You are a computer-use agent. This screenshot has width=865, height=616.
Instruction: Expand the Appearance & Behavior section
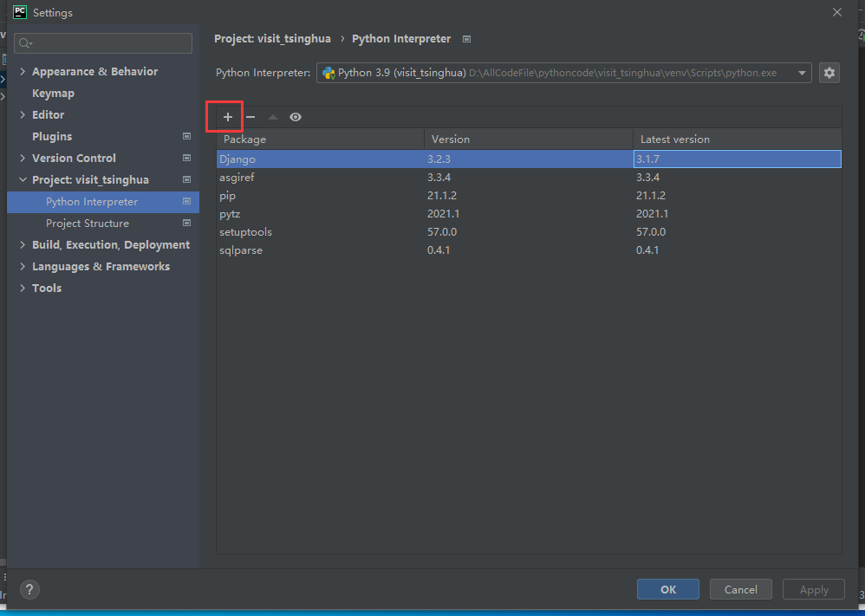23,72
